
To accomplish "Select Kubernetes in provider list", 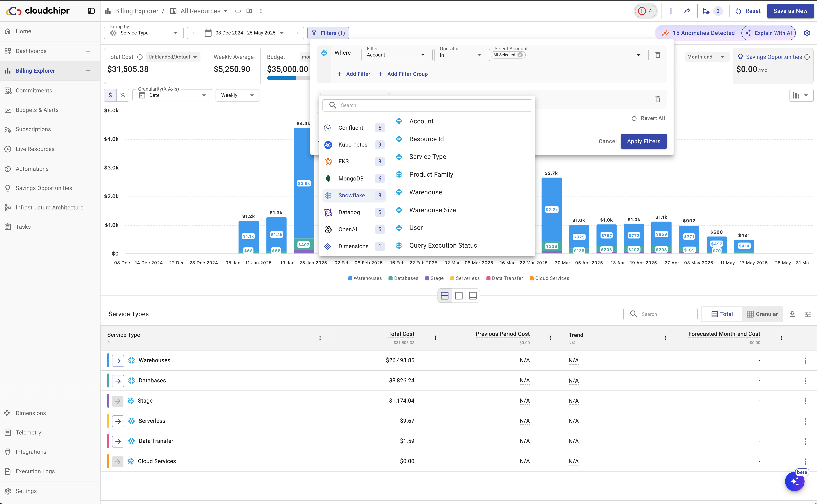I will pyautogui.click(x=353, y=145).
